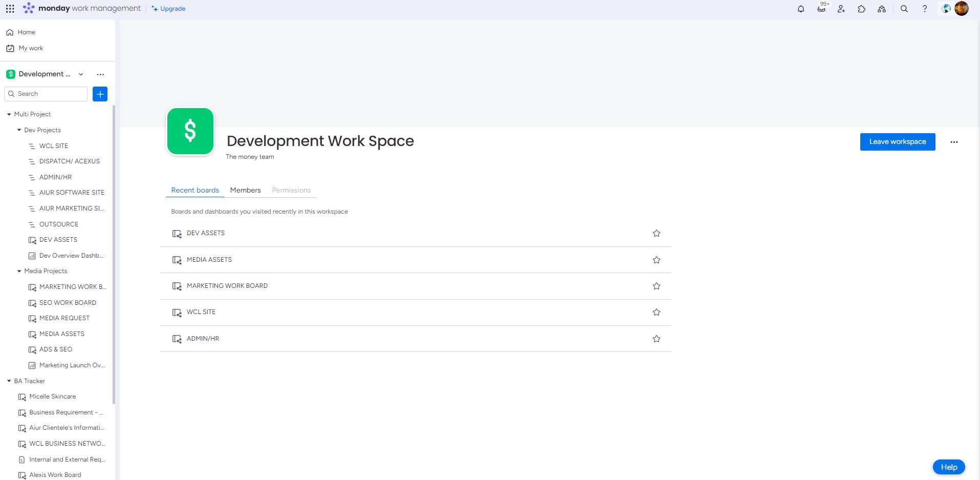The width and height of the screenshot is (980, 480).
Task: Open MEDIA ASSETS board in sidebar
Action: click(62, 334)
